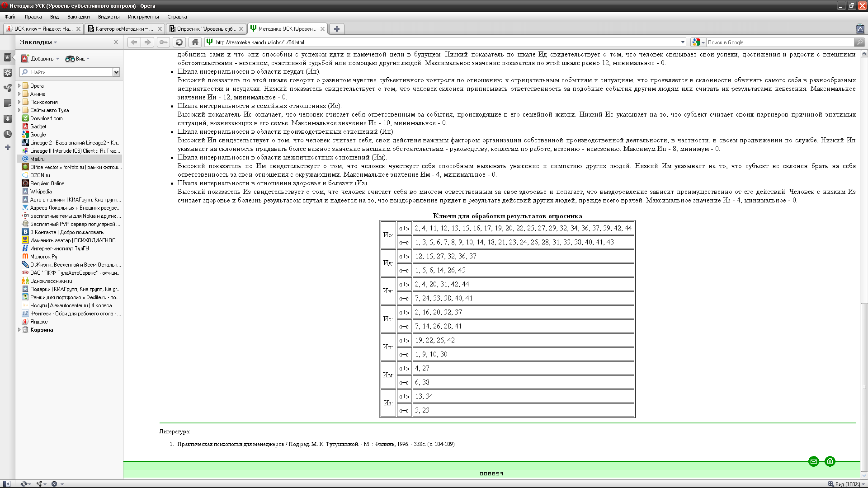Open the address bar history dropdown
The width and height of the screenshot is (868, 488).
tap(683, 42)
